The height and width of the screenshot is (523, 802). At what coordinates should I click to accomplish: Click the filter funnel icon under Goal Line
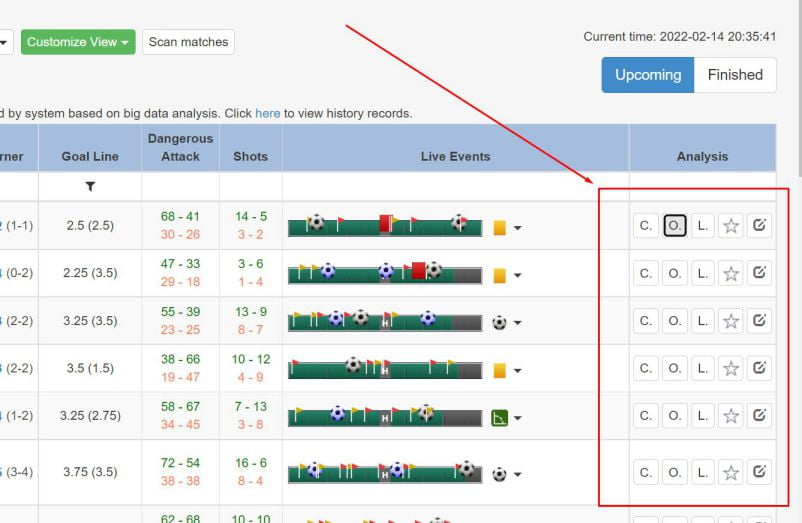click(x=90, y=186)
